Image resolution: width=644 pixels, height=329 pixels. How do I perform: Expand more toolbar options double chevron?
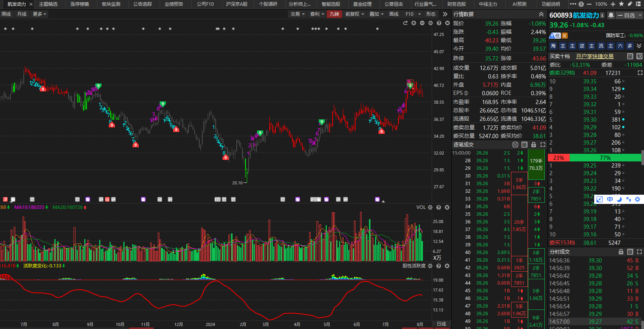pyautogui.click(x=445, y=14)
